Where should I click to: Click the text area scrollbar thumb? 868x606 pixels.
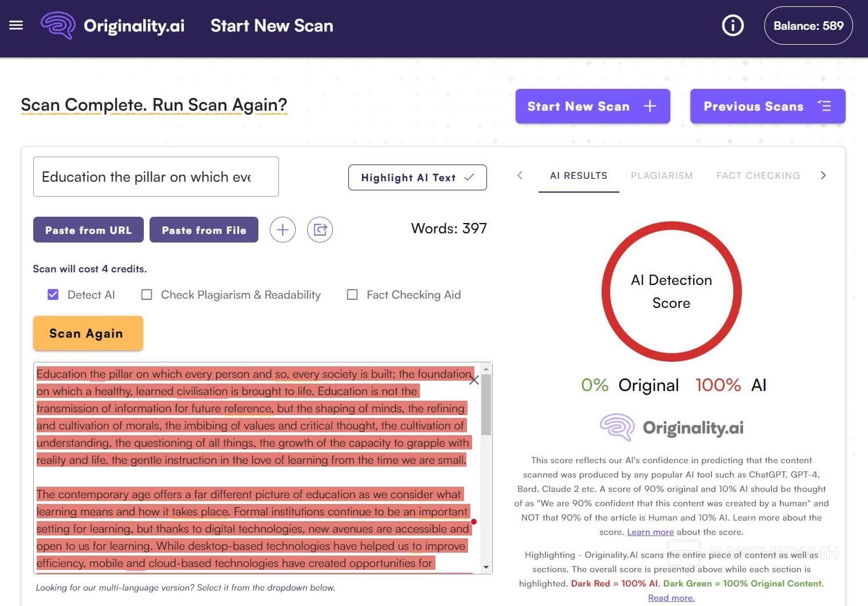coord(486,405)
